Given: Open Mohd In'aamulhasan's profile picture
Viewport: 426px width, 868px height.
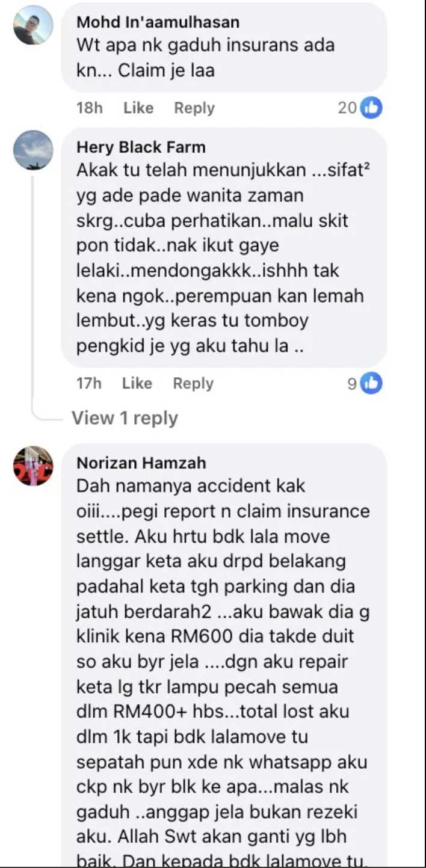Looking at the screenshot, I should click(x=33, y=25).
